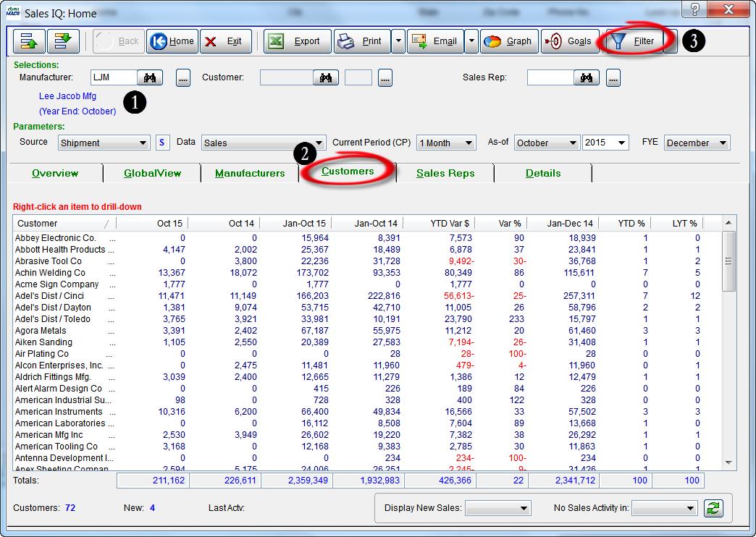This screenshot has height=537, width=756.
Task: Click the Manufacturer binoculars search icon
Action: [150, 77]
